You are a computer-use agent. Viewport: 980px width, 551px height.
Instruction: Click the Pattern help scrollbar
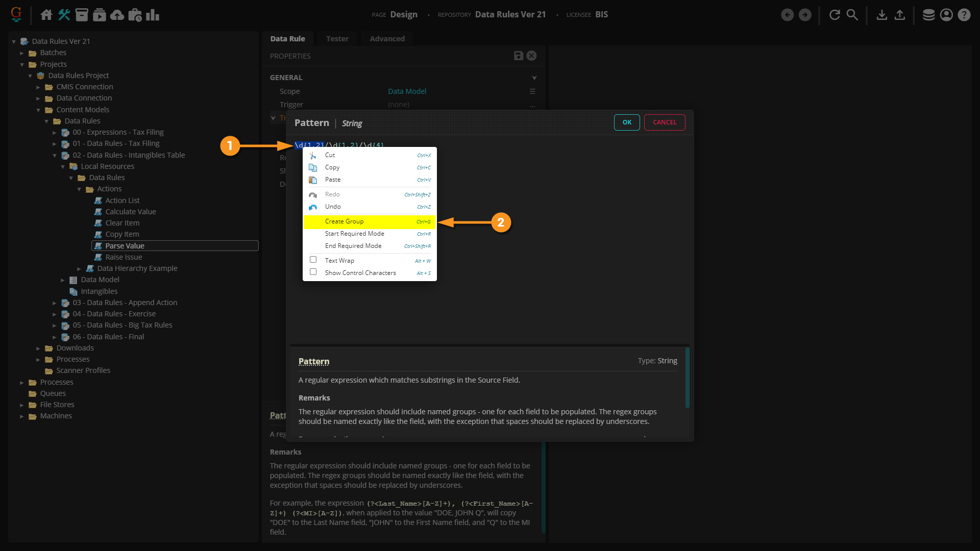[x=687, y=378]
